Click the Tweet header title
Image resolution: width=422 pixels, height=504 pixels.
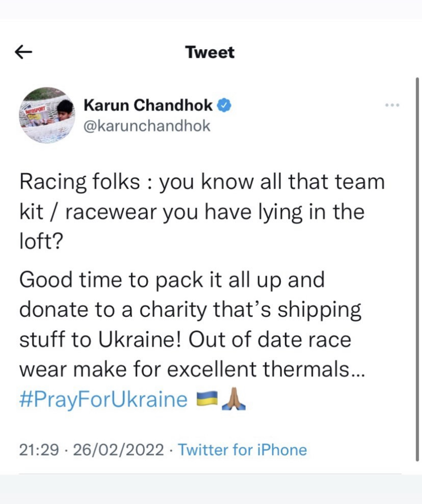pyautogui.click(x=210, y=52)
